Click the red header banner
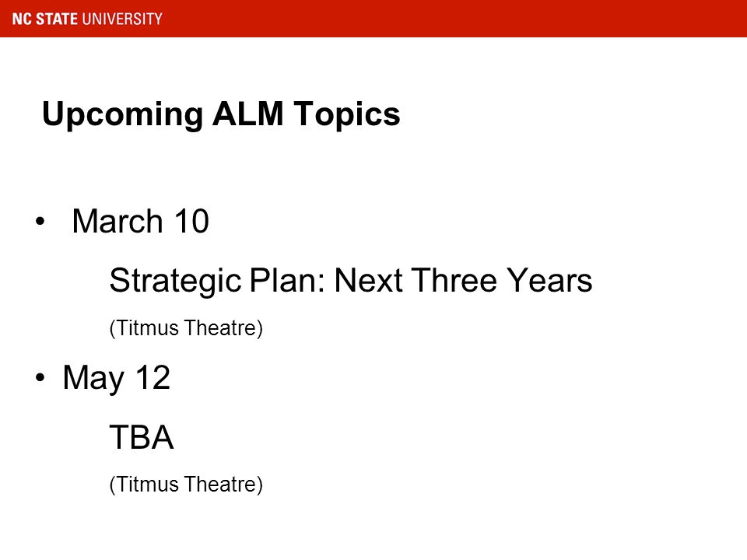 [x=373, y=19]
